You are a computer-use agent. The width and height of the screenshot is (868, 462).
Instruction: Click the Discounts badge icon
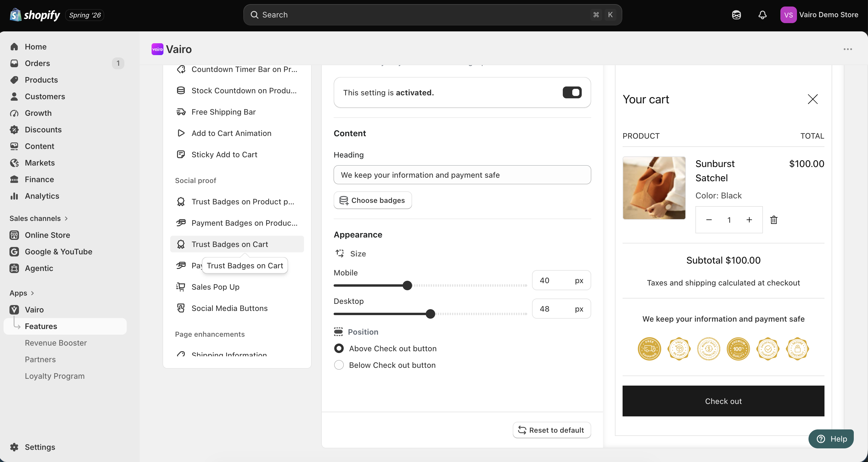pos(14,129)
